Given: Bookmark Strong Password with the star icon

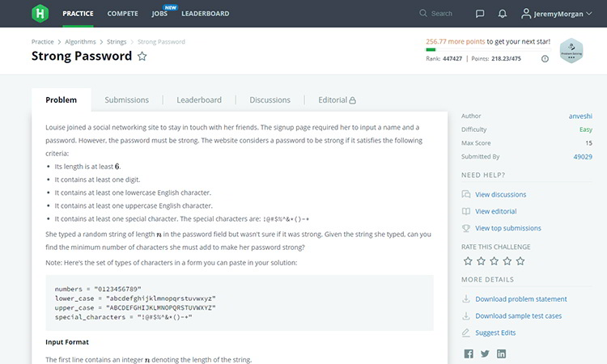Looking at the screenshot, I should point(142,57).
